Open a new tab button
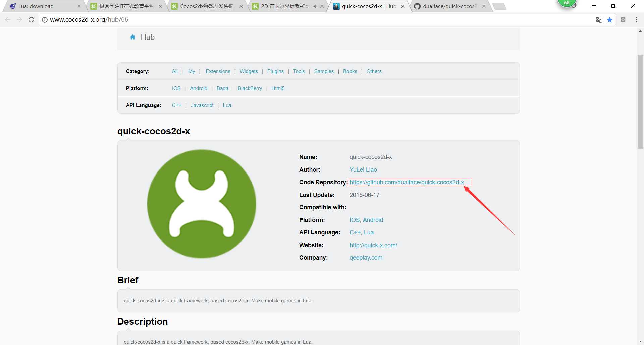 (x=499, y=6)
